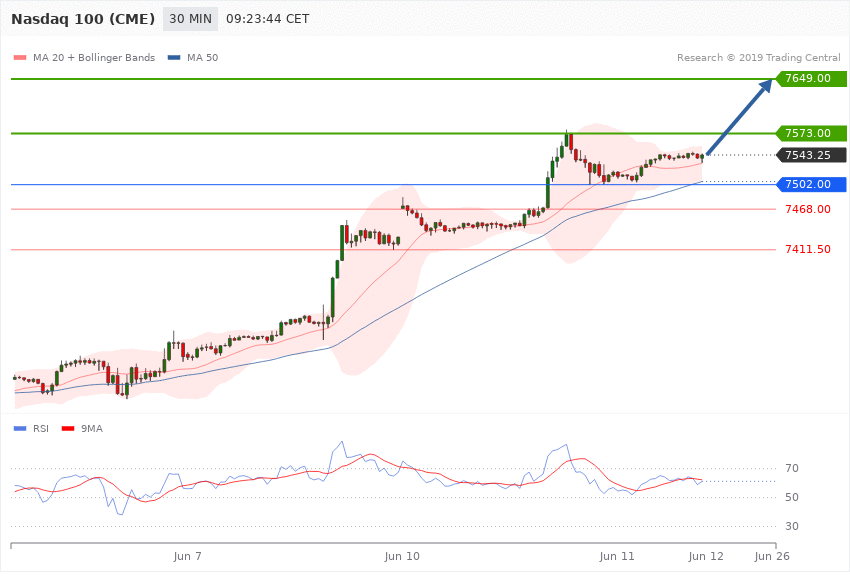Click the Nasdaq 100 (CME) chart title

(83, 19)
